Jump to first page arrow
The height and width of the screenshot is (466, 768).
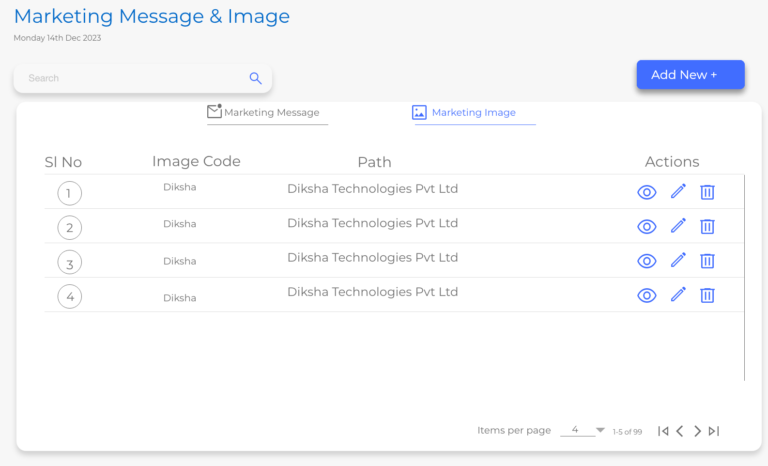click(x=663, y=431)
